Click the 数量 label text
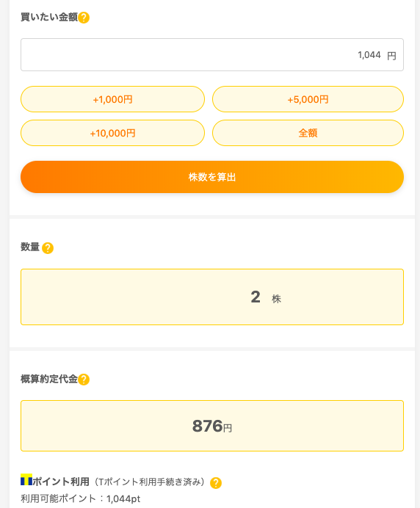This screenshot has width=420, height=508. click(30, 247)
